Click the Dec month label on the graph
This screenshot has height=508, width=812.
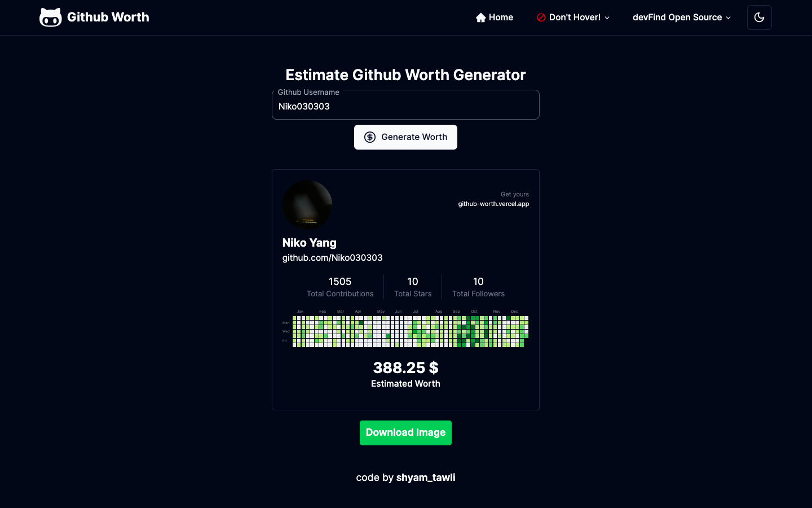click(x=514, y=312)
